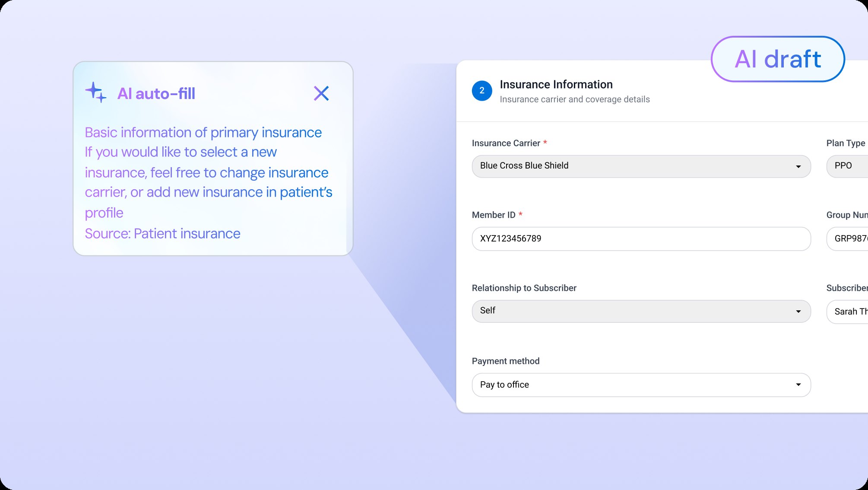Open the Payment method dropdown
Viewport: 868px width, 490px height.
pyautogui.click(x=641, y=385)
